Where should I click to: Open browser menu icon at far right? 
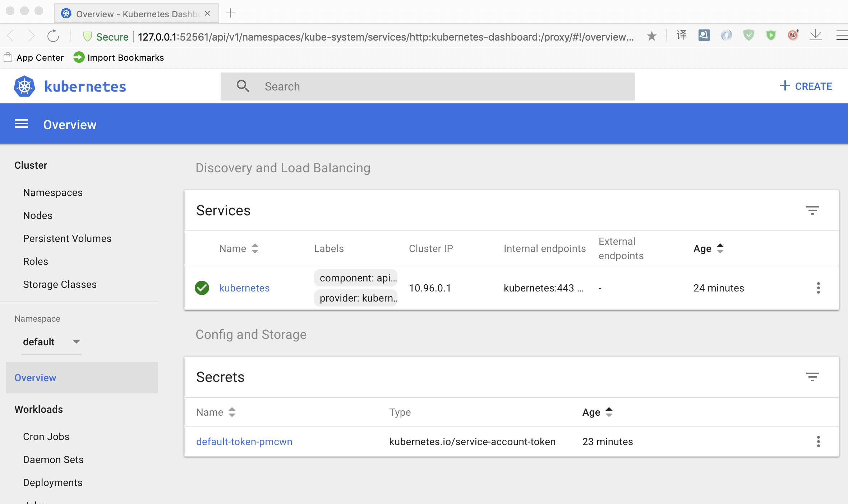click(x=842, y=35)
